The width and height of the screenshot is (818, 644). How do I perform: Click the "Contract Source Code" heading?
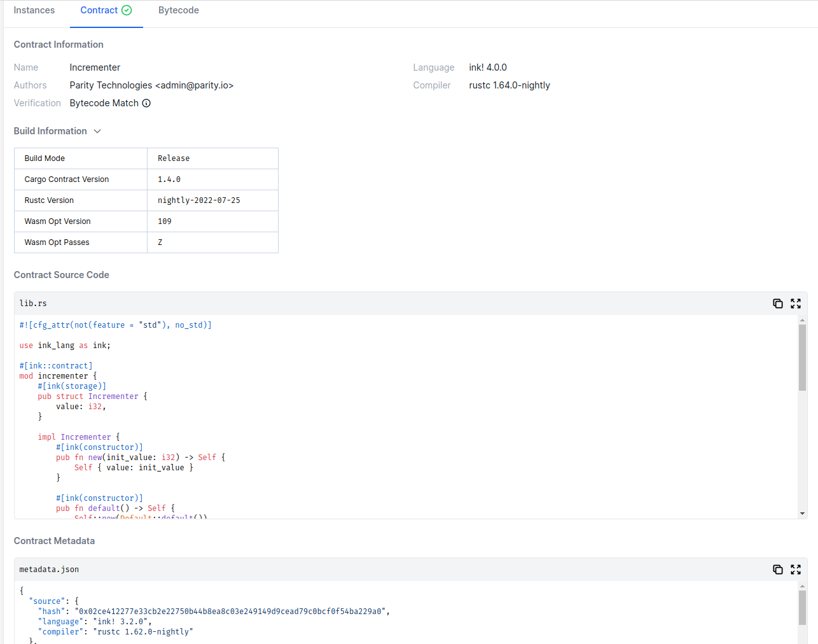pos(62,275)
